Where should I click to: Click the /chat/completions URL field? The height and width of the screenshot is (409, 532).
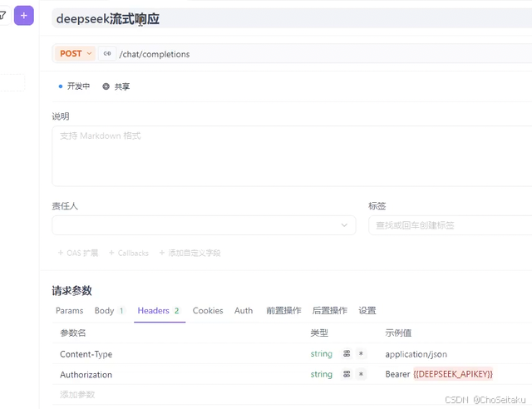(324, 54)
